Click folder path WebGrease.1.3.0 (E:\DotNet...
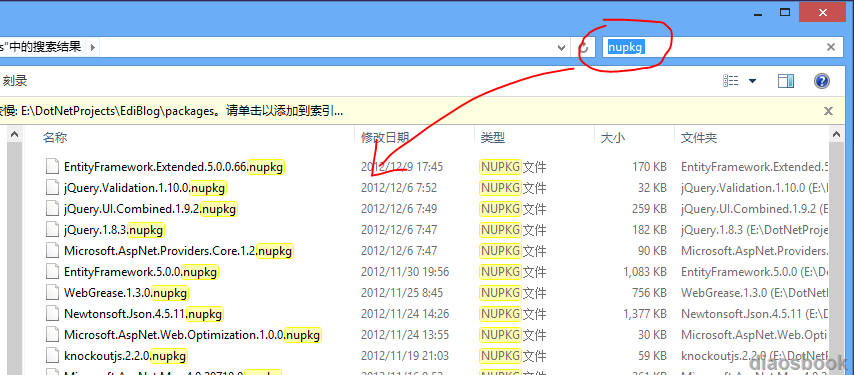 (755, 293)
